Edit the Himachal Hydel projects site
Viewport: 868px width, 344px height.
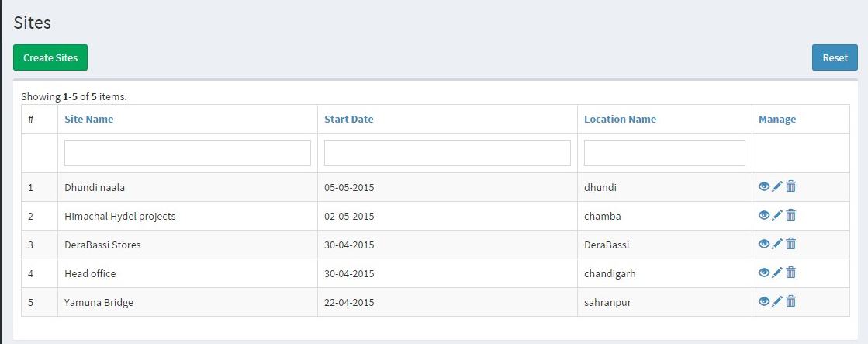pyautogui.click(x=777, y=215)
